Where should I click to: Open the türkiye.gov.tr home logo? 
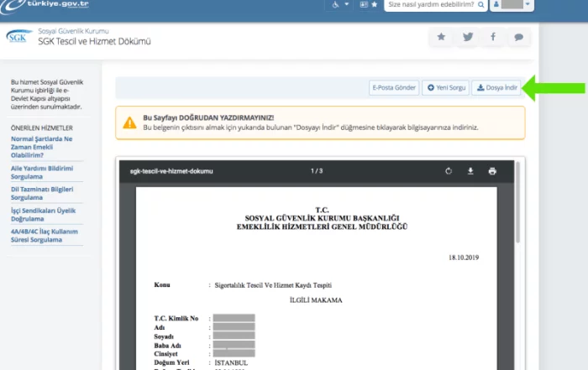tap(45, 5)
